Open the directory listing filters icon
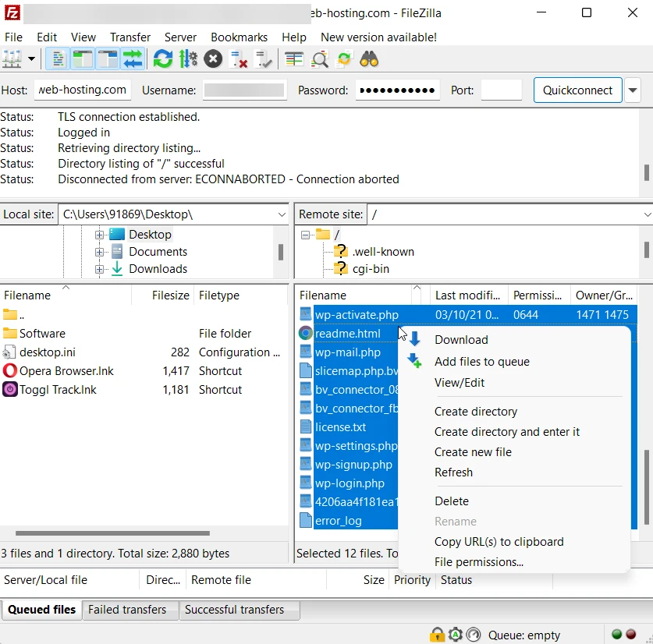 click(x=294, y=59)
